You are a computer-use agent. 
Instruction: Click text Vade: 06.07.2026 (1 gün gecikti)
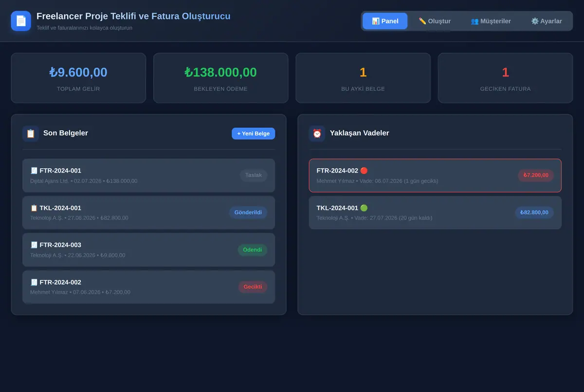399,181
